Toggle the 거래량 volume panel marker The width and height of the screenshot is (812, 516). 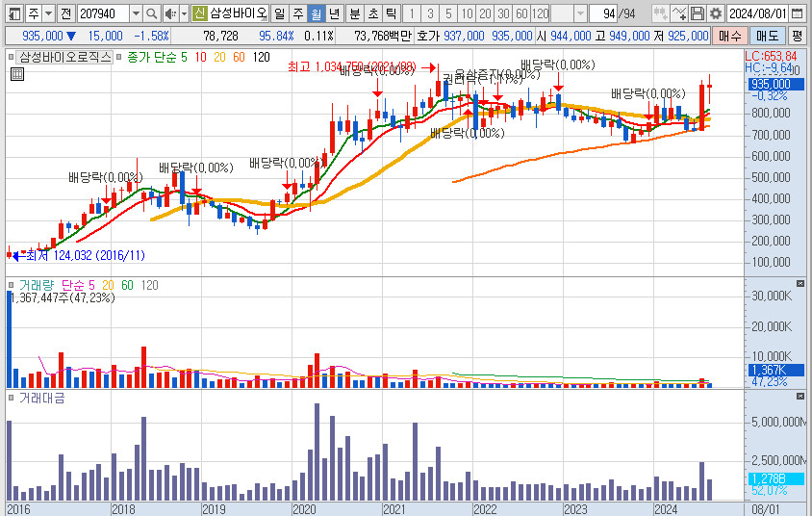pyautogui.click(x=13, y=286)
